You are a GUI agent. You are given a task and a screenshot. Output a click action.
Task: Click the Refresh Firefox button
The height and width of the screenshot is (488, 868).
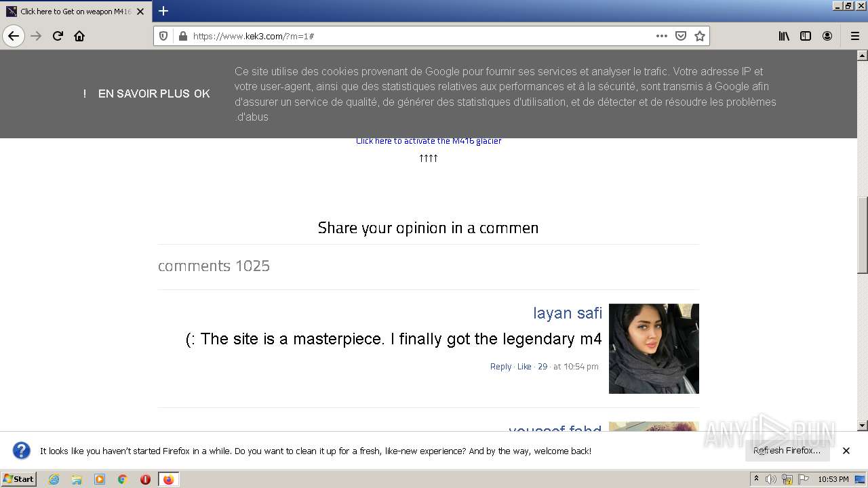coord(787,451)
